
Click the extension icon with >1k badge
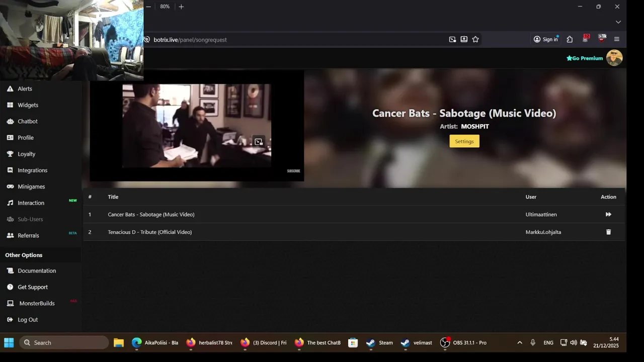pos(602,39)
